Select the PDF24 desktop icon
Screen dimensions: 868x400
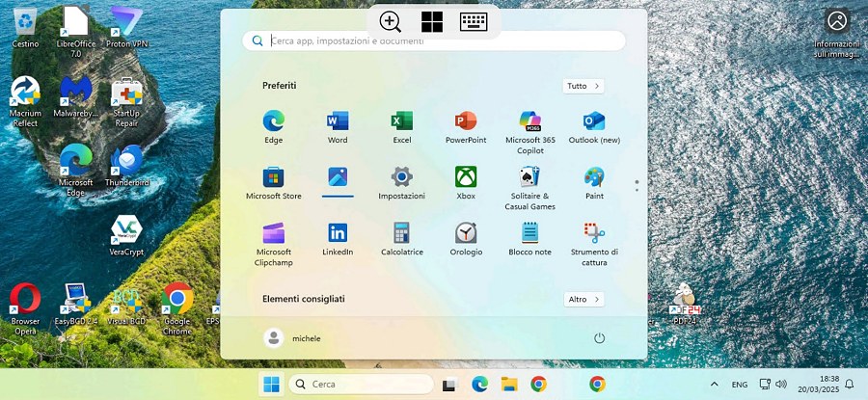point(685,304)
